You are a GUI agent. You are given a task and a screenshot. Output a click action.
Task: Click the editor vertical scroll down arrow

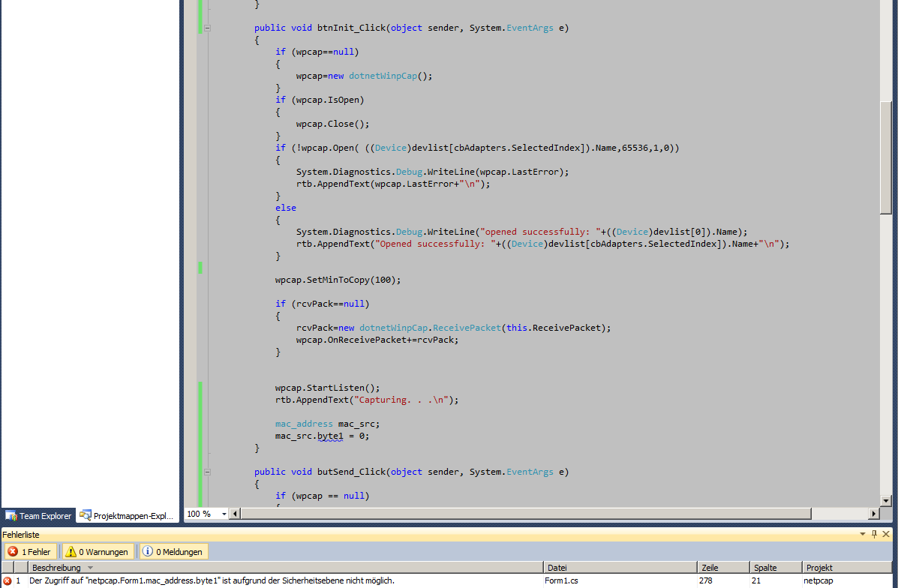click(886, 501)
